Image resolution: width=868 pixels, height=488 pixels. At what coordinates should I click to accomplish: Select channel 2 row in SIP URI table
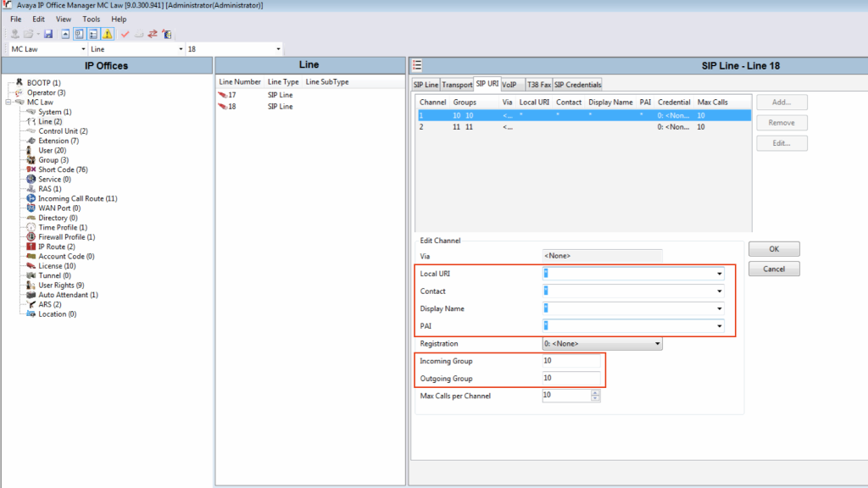coord(585,127)
